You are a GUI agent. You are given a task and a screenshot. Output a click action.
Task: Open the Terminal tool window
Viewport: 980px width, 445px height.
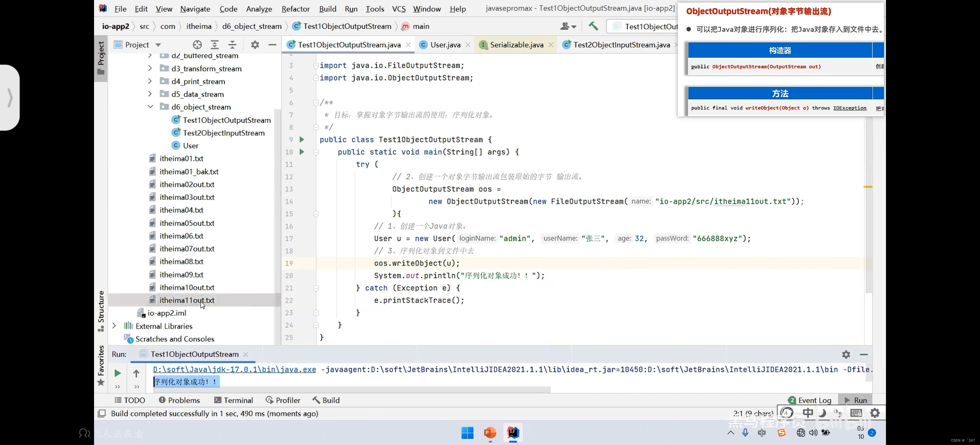pyautogui.click(x=233, y=400)
